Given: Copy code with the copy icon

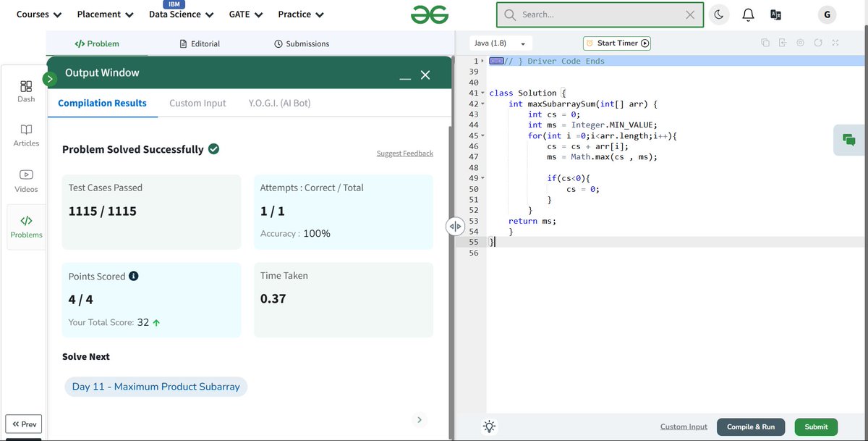Looking at the screenshot, I should (x=765, y=43).
